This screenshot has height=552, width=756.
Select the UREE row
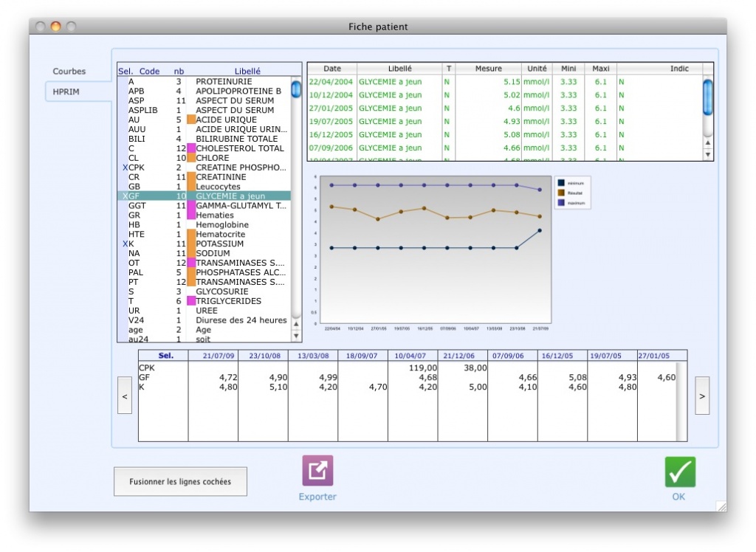coord(204,311)
